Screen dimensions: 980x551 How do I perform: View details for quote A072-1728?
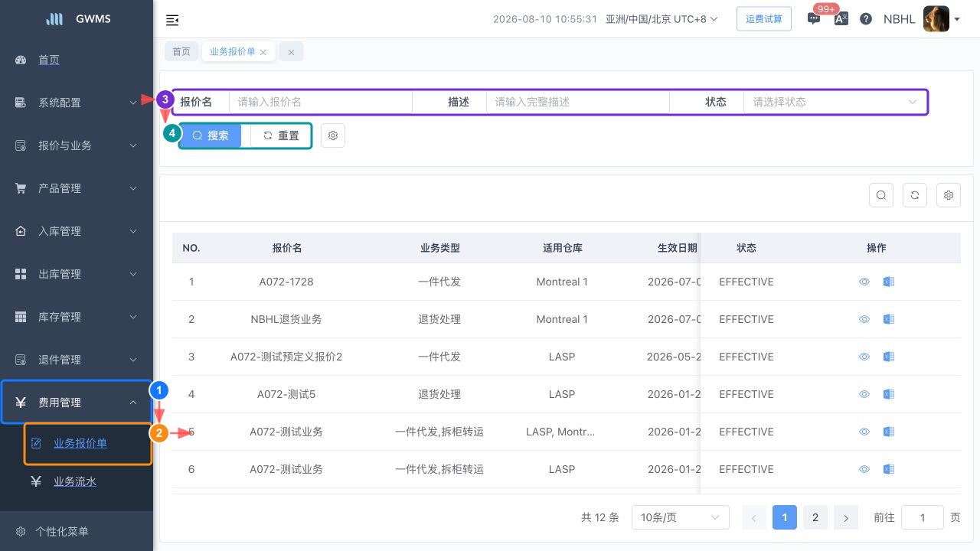click(864, 282)
